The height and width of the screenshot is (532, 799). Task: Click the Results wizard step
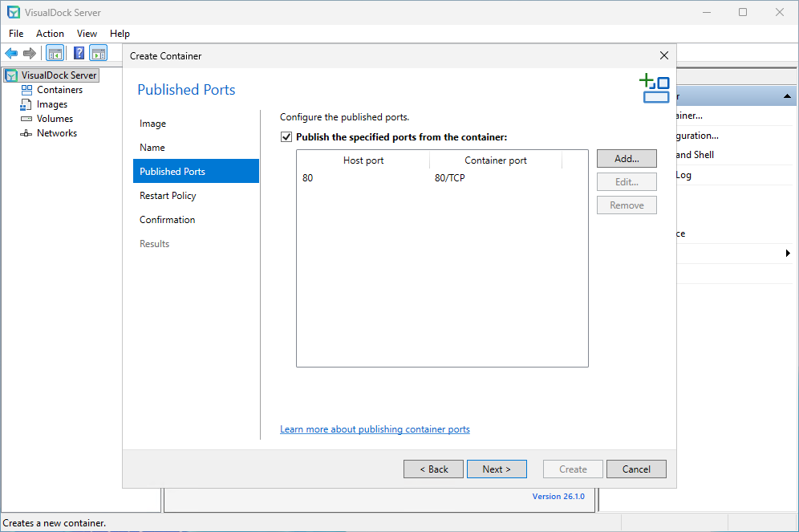click(x=154, y=244)
